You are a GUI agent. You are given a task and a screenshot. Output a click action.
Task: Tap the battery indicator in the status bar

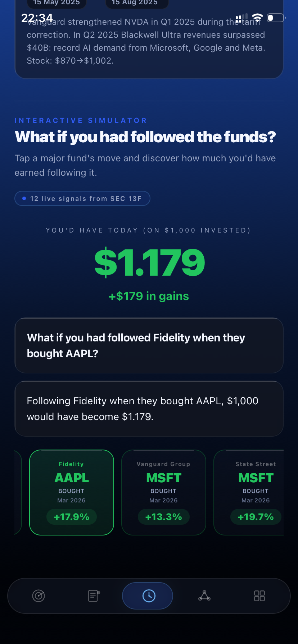coord(276,17)
